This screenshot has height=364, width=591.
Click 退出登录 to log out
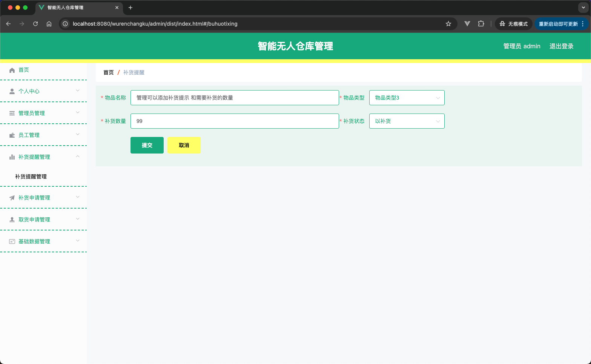tap(561, 46)
